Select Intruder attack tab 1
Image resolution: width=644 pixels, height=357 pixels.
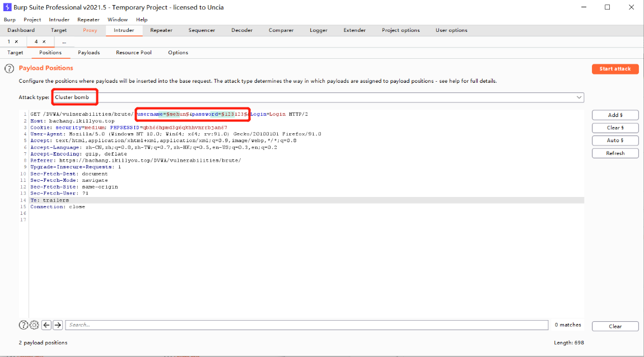8,41
